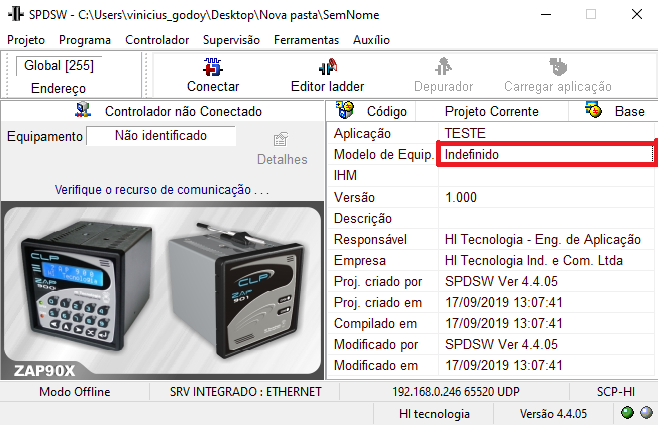Click the SPDSW title bar app icon
The image size is (658, 425).
16,14
